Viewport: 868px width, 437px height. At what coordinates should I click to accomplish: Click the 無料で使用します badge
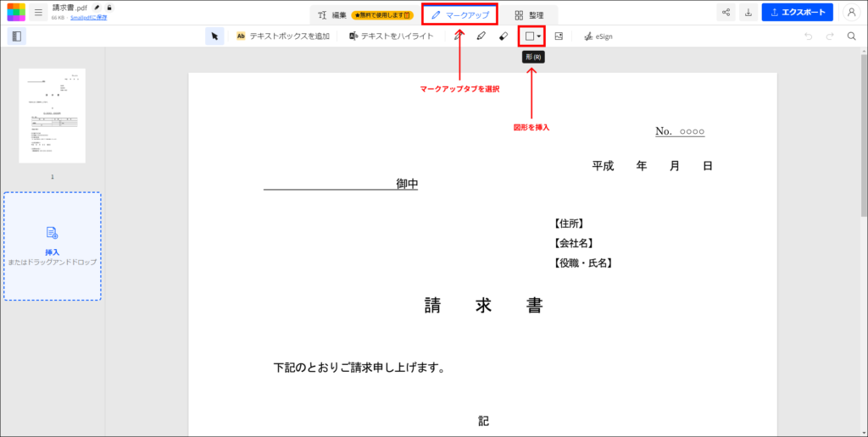[x=382, y=15]
